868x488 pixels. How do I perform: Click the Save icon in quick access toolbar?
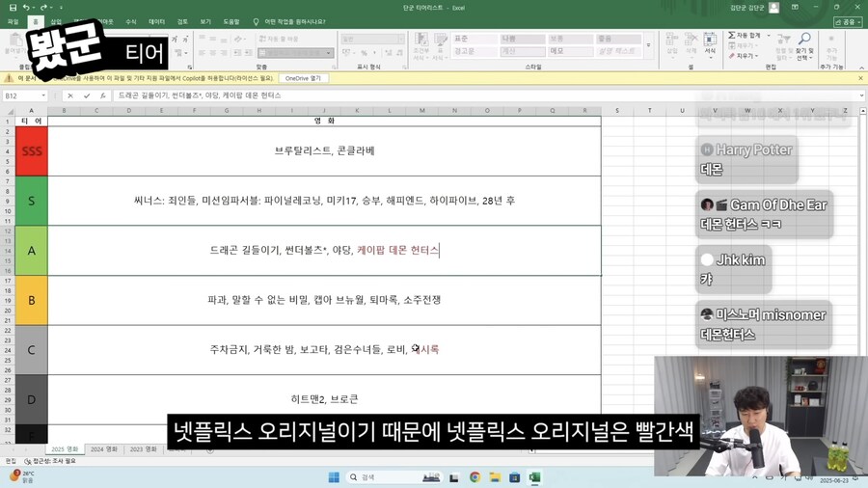click(13, 8)
